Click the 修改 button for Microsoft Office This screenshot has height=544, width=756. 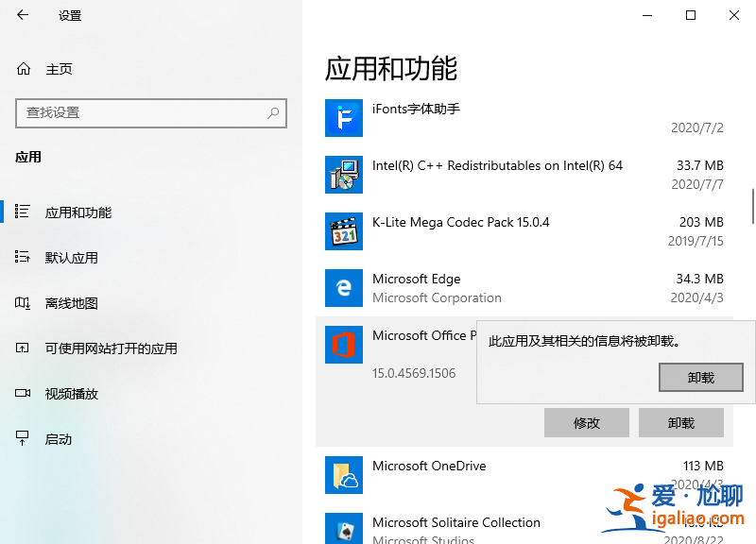tap(586, 422)
